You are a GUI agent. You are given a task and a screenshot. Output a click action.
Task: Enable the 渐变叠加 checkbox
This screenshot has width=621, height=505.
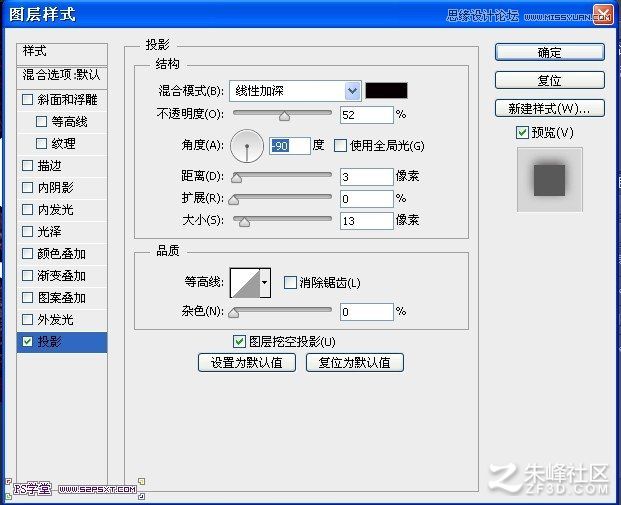pos(27,275)
